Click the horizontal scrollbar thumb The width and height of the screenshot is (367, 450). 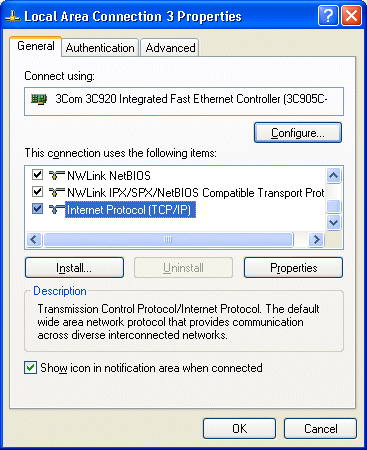pos(168,239)
